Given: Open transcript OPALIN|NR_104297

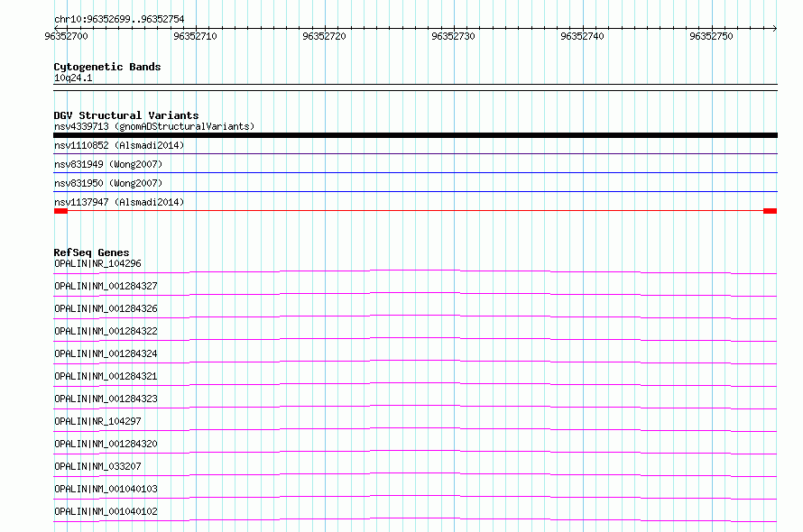Looking at the screenshot, I should click(97, 421).
